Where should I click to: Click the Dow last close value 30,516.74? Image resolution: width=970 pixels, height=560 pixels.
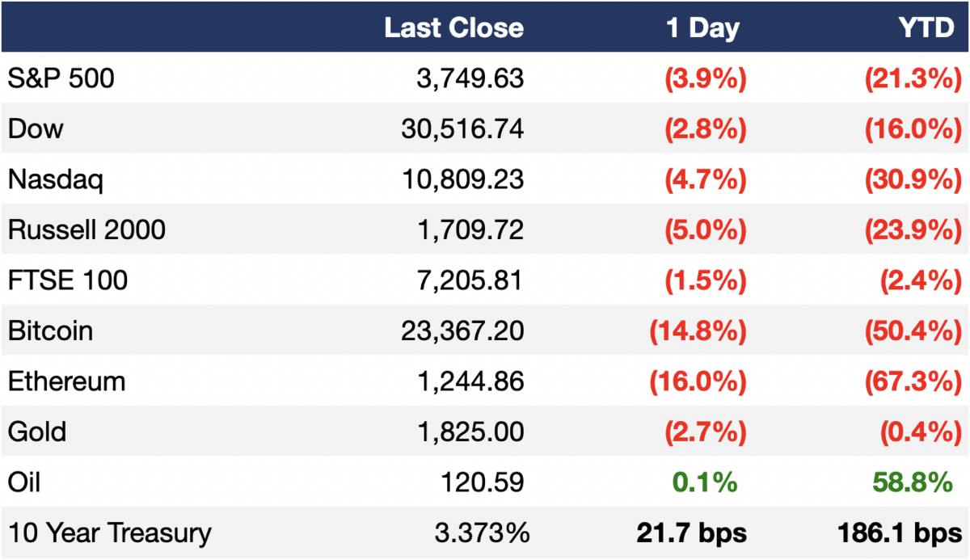tap(462, 128)
